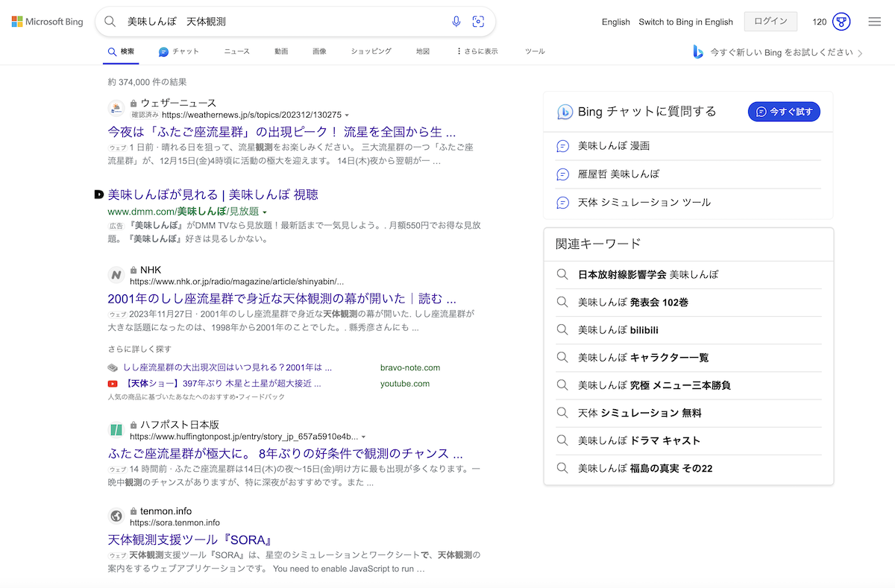The width and height of the screenshot is (895, 588).
Task: Click chat bubble icon beside 美味しんぼ 漫画
Action: click(x=563, y=146)
